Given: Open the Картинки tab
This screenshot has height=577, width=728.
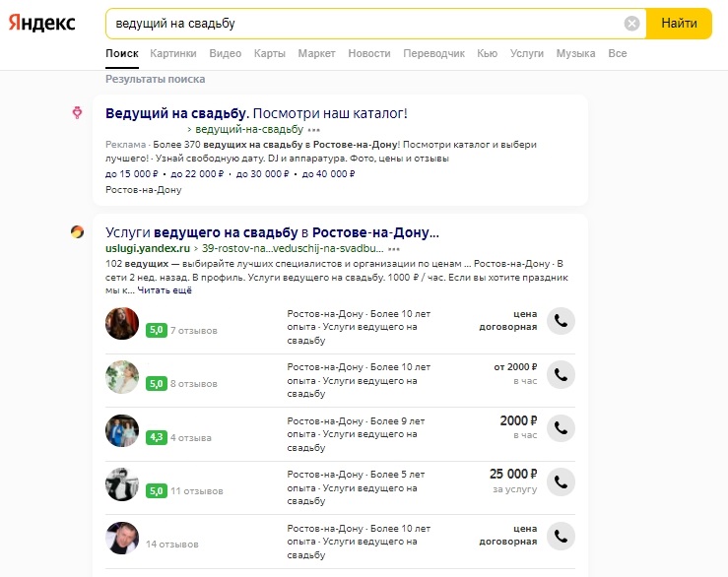Looking at the screenshot, I should pyautogui.click(x=173, y=53).
